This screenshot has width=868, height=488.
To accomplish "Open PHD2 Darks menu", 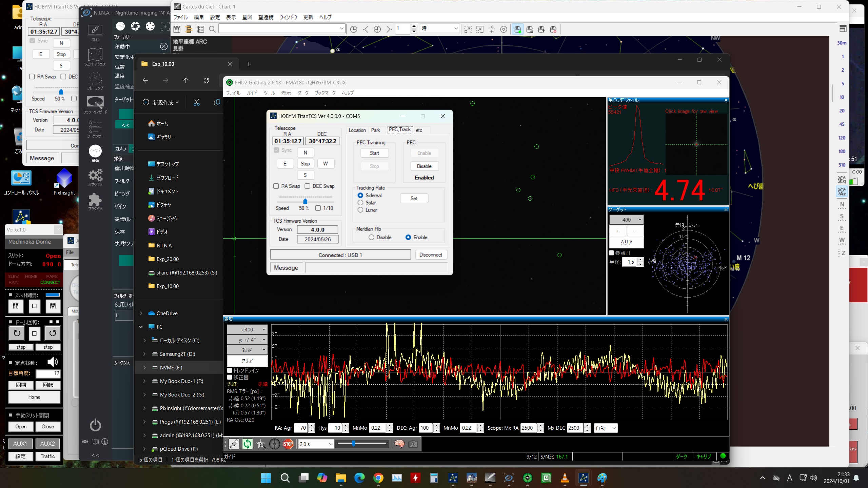I will click(x=303, y=93).
